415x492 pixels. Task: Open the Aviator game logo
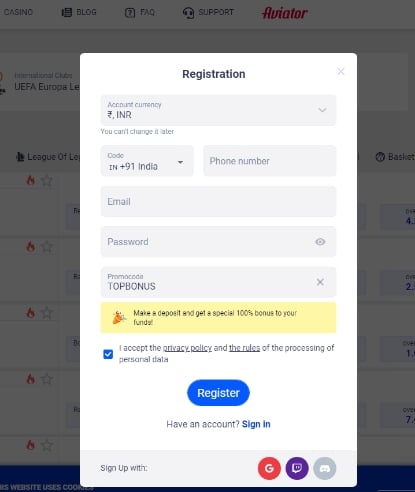coord(285,13)
